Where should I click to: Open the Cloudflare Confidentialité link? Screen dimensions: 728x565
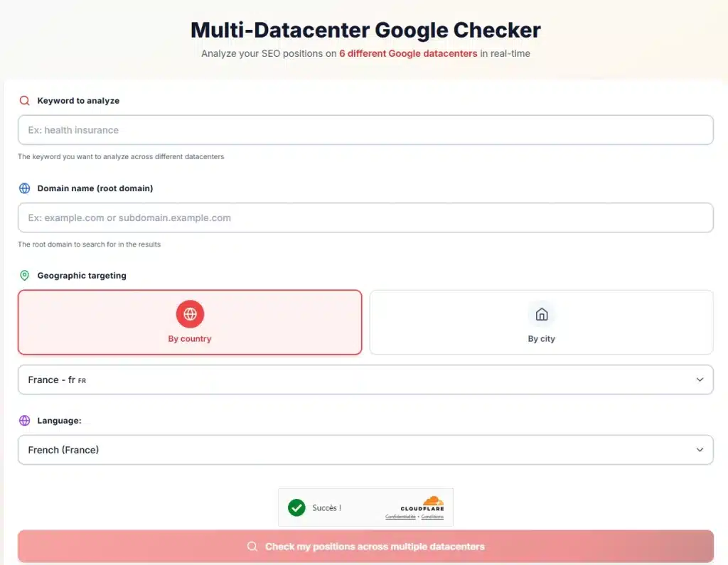coord(400,517)
